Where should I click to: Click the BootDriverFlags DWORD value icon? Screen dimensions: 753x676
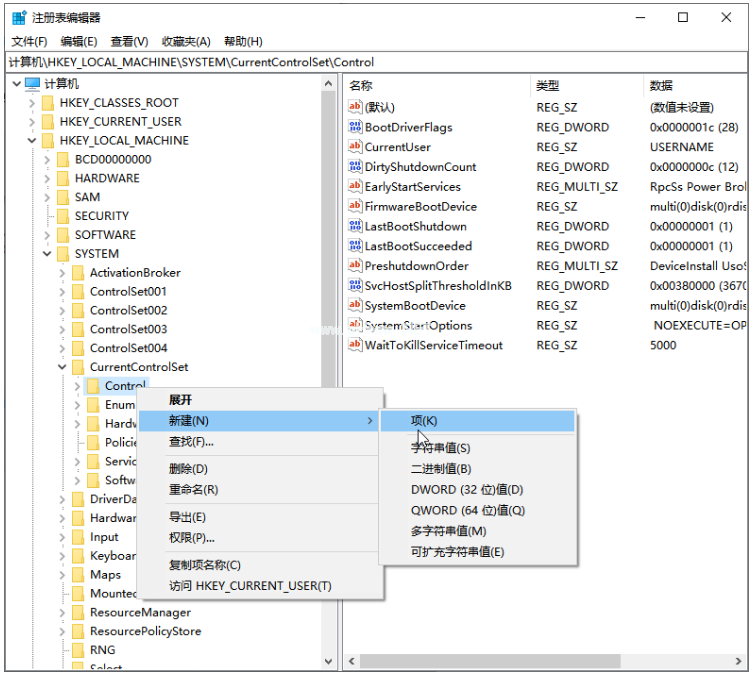pos(354,127)
